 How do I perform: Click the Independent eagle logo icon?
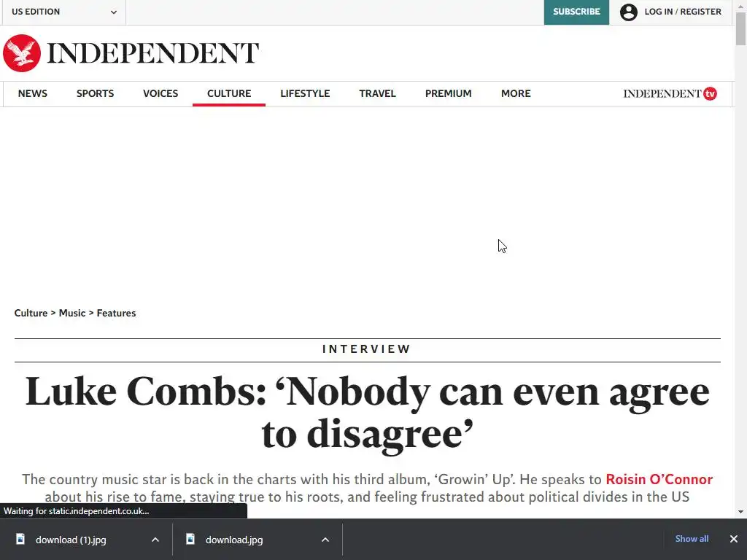tap(22, 52)
